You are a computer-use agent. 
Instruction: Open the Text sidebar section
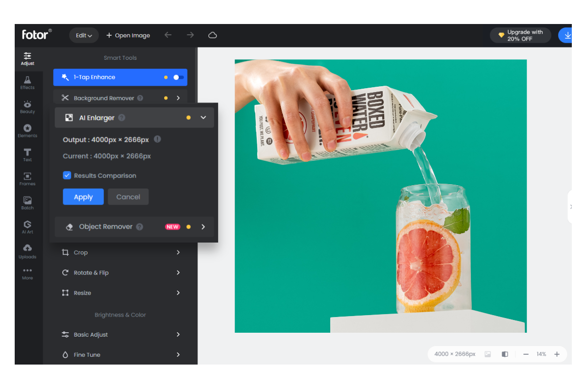tap(27, 155)
